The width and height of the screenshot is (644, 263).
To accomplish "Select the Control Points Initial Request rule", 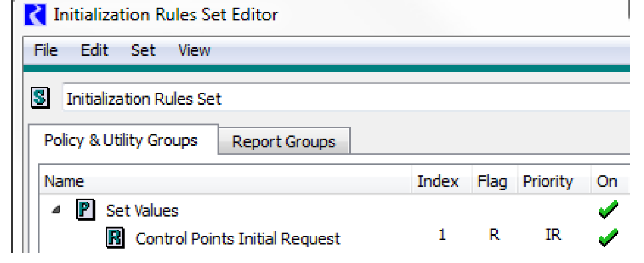I will pos(237,238).
